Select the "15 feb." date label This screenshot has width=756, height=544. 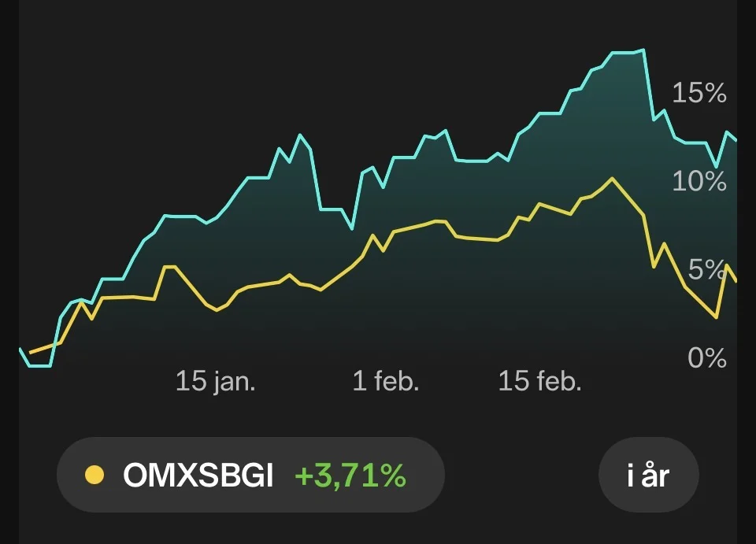click(x=539, y=383)
